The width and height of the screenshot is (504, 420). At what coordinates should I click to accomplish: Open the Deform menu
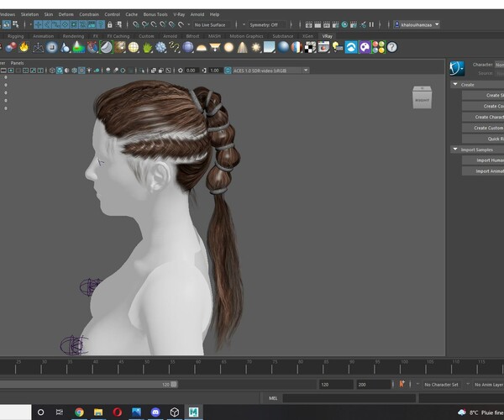tap(66, 14)
